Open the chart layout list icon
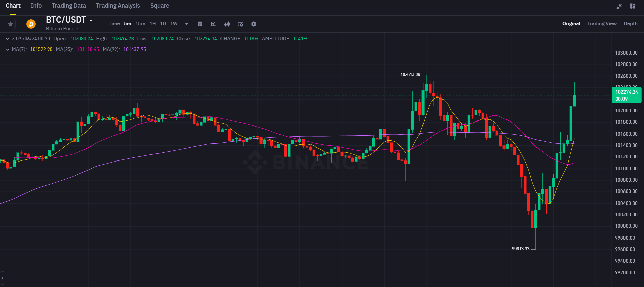Image resolution: width=644 pixels, height=287 pixels. click(x=240, y=24)
